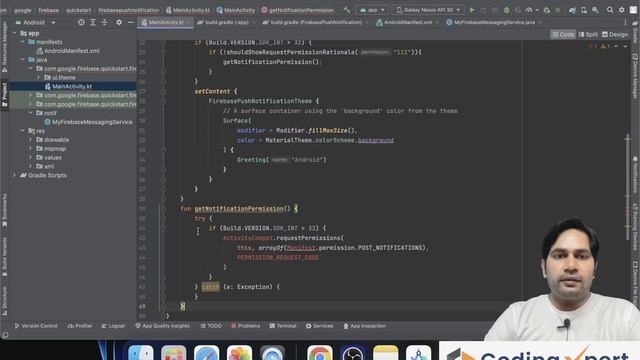This screenshot has width=640, height=360.
Task: Open the Terminal tool window
Action: 283,326
